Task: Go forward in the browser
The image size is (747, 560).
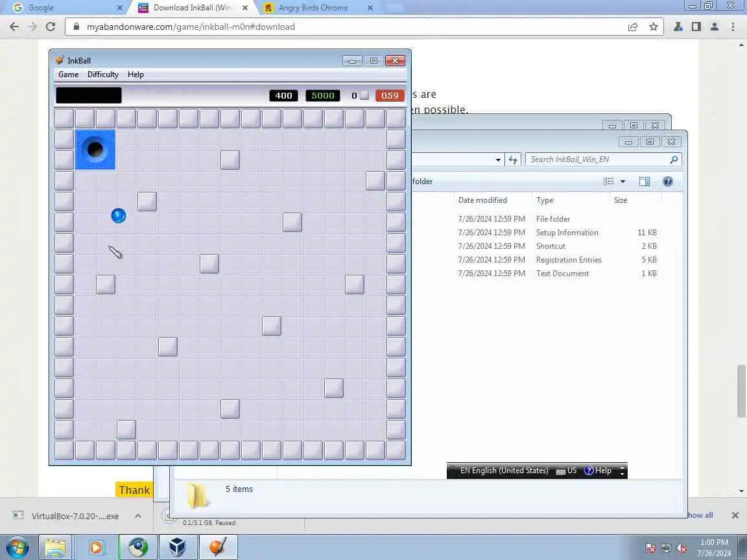Action: [x=32, y=27]
